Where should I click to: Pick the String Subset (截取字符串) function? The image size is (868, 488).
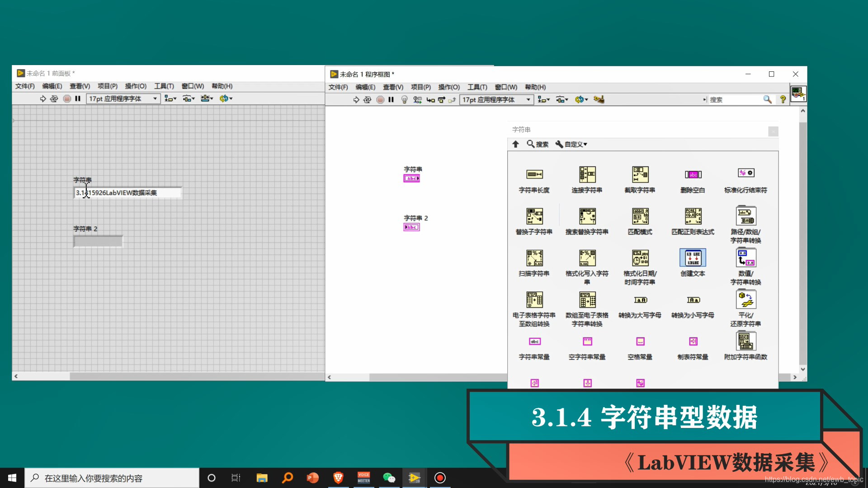640,174
